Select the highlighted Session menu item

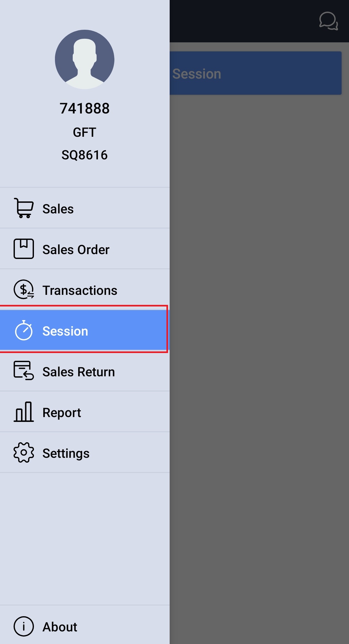pyautogui.click(x=65, y=331)
